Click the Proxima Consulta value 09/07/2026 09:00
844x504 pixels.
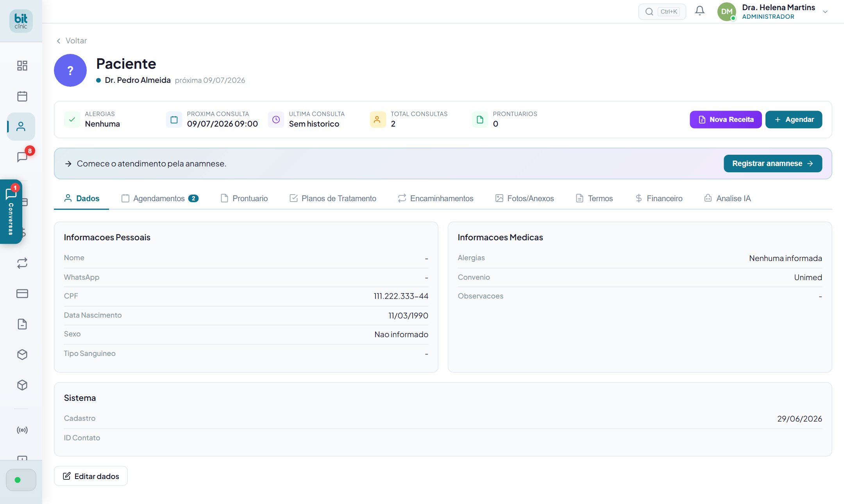(x=222, y=124)
